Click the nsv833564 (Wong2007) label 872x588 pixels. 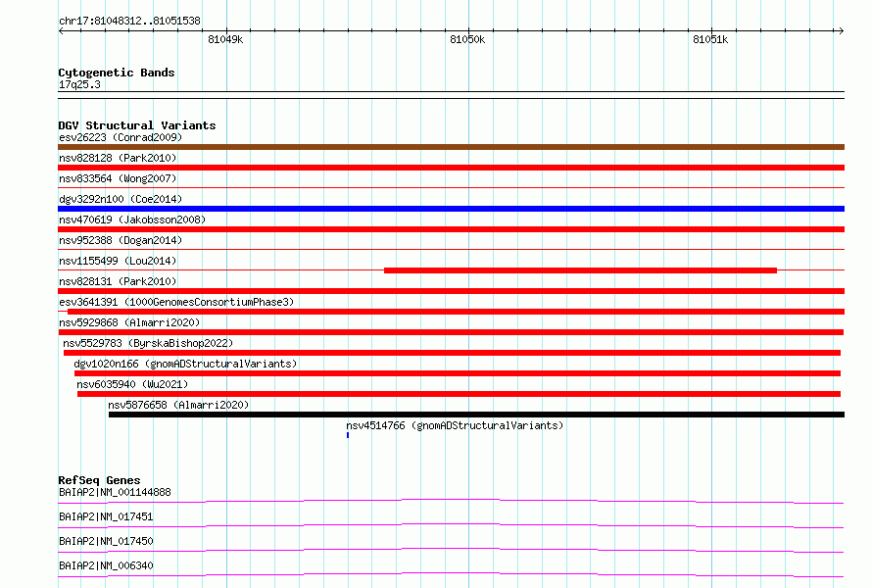(118, 178)
